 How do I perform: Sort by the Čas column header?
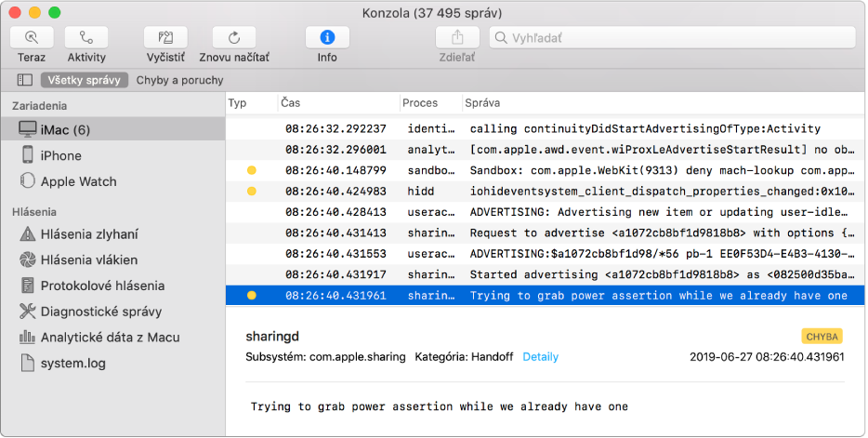338,103
